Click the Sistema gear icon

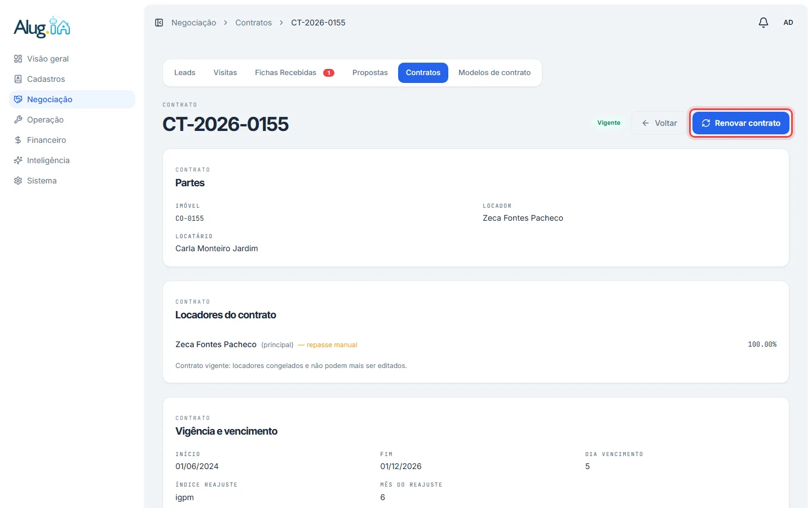tap(18, 181)
